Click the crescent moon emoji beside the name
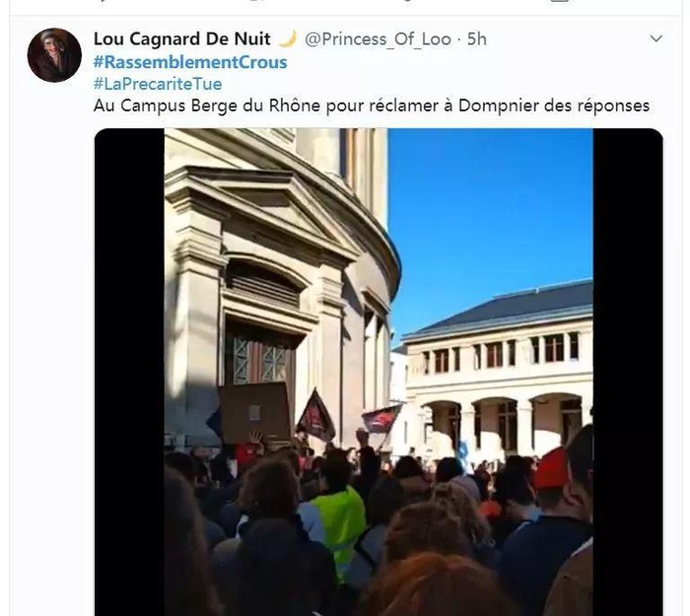The height and width of the screenshot is (616, 690). tap(288, 38)
